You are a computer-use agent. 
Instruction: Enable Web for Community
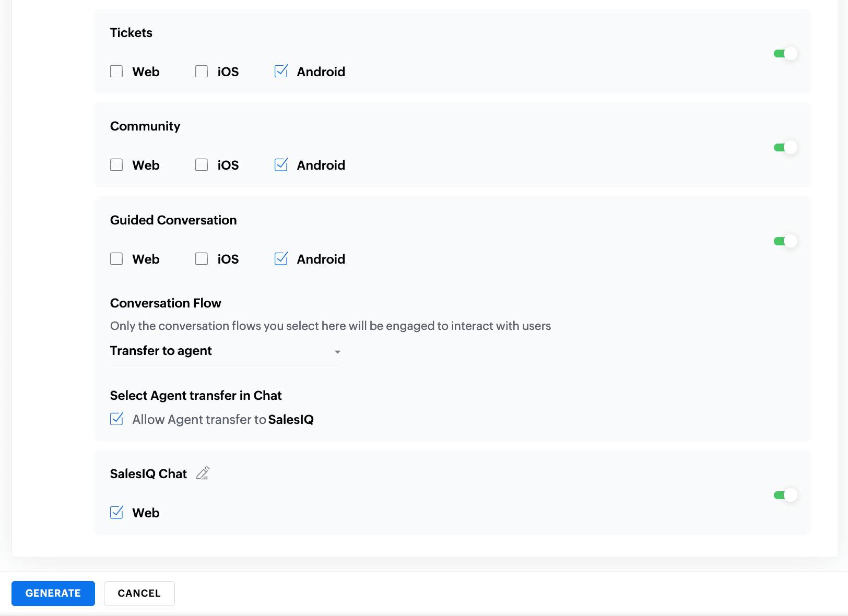(116, 165)
